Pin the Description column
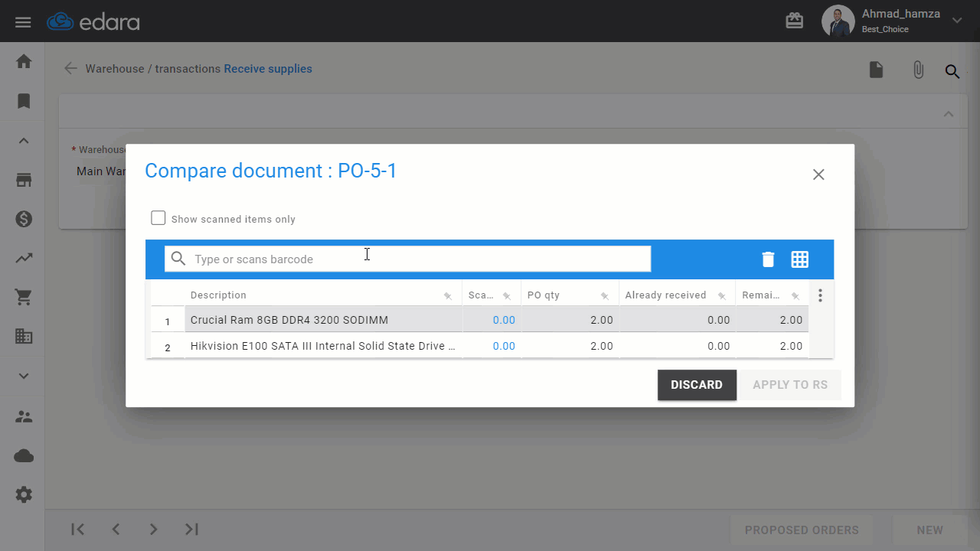 coord(448,296)
